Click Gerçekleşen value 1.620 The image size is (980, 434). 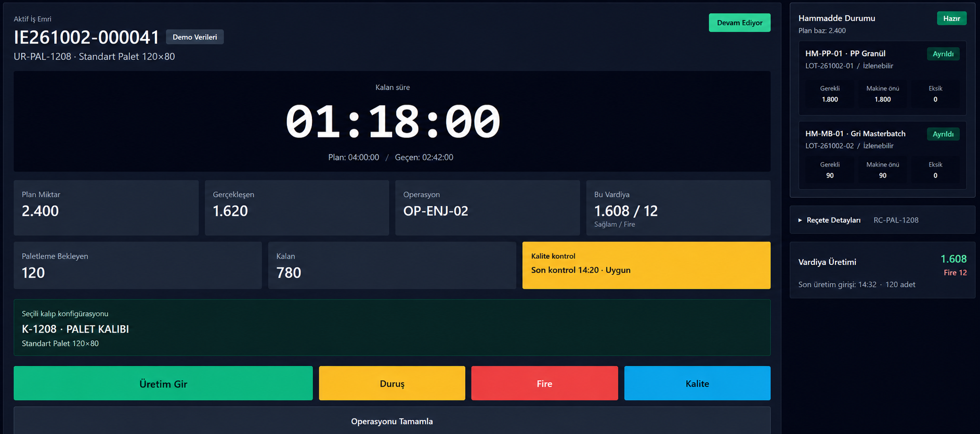pyautogui.click(x=230, y=211)
